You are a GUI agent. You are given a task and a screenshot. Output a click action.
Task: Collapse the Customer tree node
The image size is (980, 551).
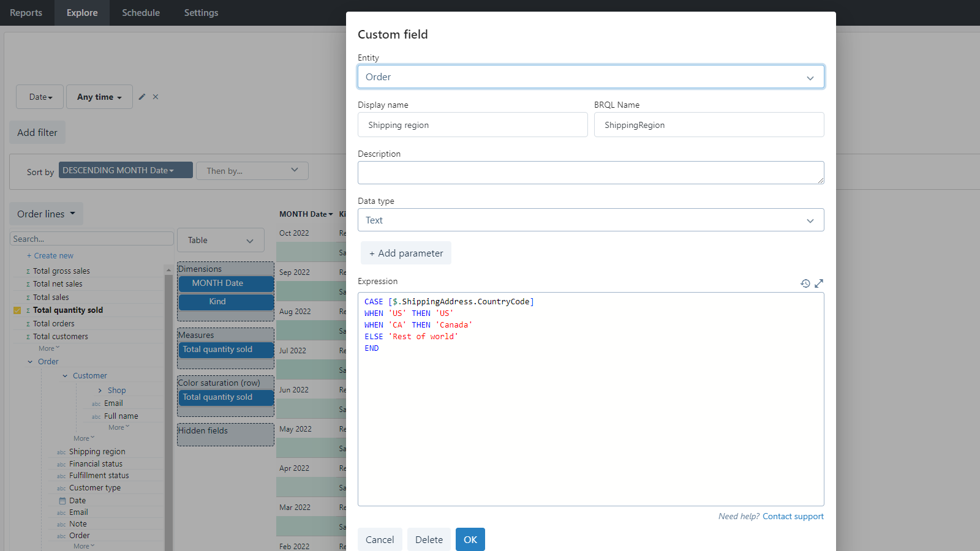(64, 375)
